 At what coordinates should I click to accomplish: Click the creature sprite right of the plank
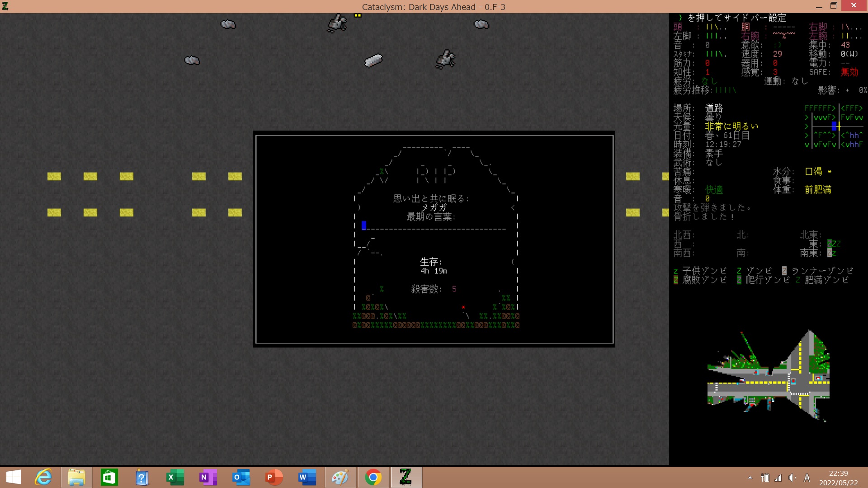click(446, 59)
